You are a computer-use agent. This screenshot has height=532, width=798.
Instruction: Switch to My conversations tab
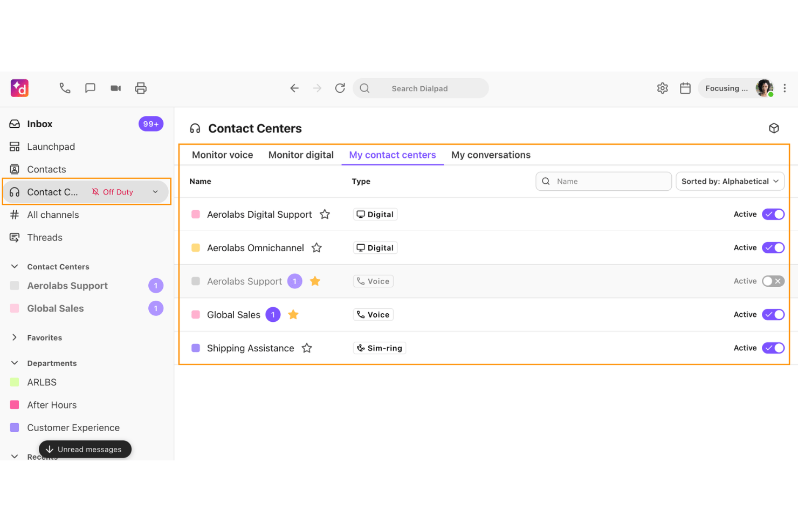tap(491, 155)
